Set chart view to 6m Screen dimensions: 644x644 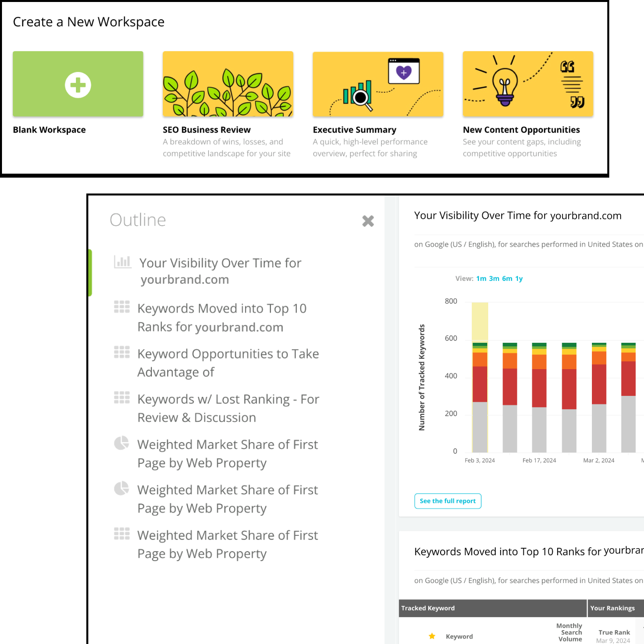[x=507, y=278]
